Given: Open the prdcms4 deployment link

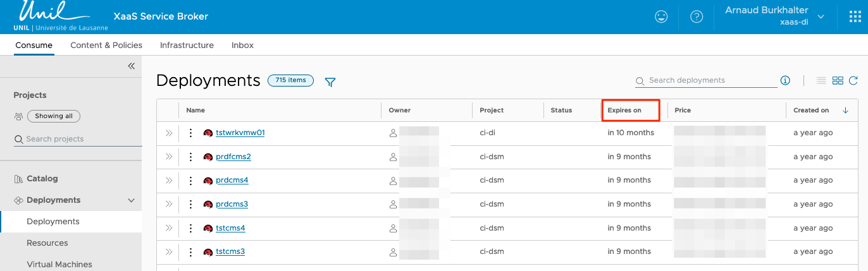Looking at the screenshot, I should [x=232, y=180].
